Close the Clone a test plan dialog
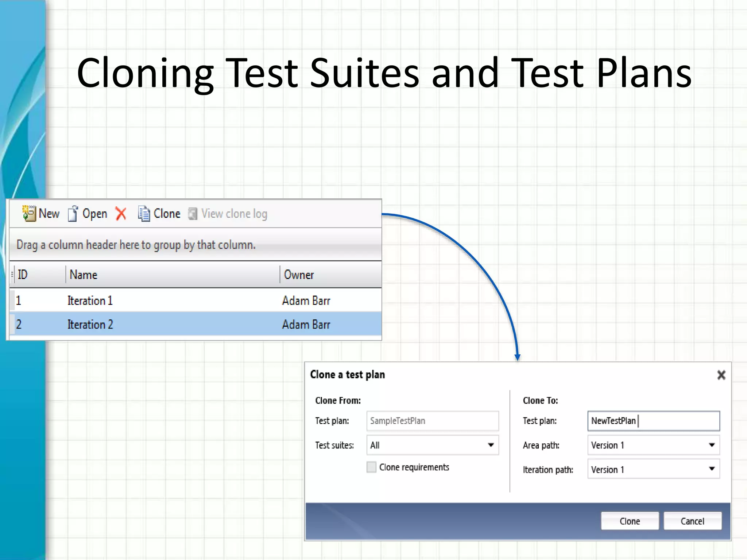747x560 pixels. [721, 375]
